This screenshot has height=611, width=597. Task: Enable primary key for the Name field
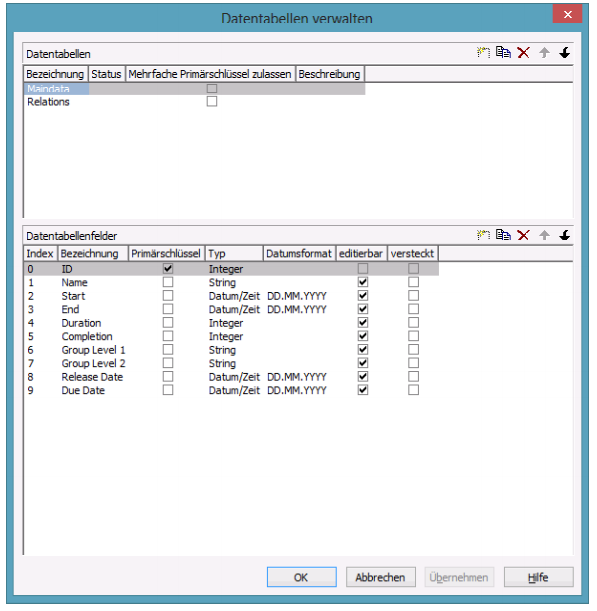(168, 282)
